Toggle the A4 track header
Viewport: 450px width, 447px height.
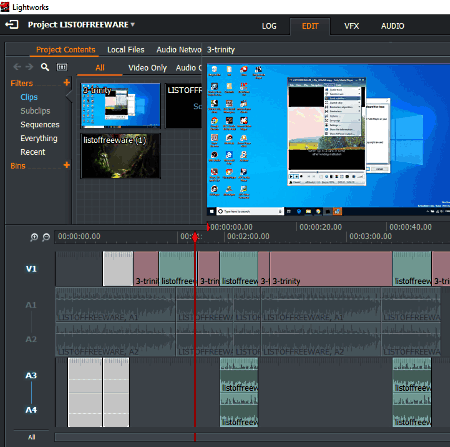click(31, 410)
